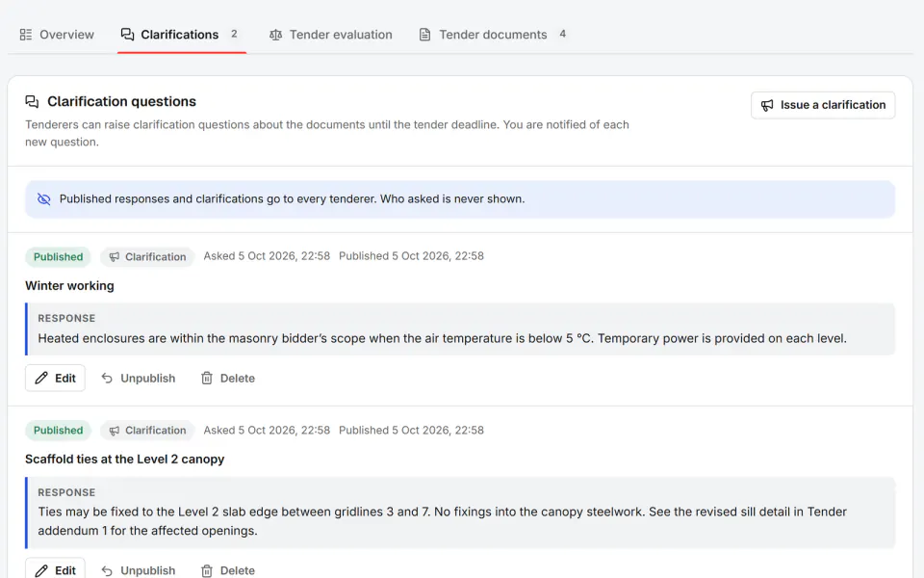Click the Tender documents file icon
The height and width of the screenshot is (578, 924).
[424, 35]
